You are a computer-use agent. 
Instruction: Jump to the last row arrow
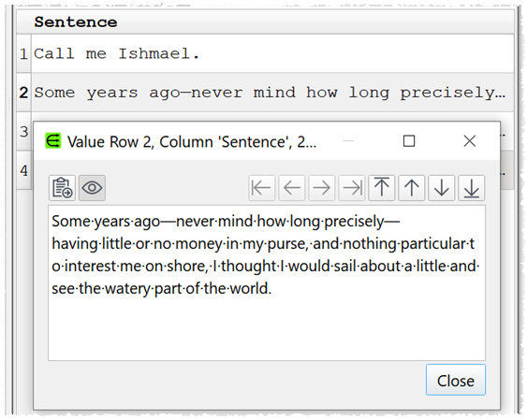point(472,188)
